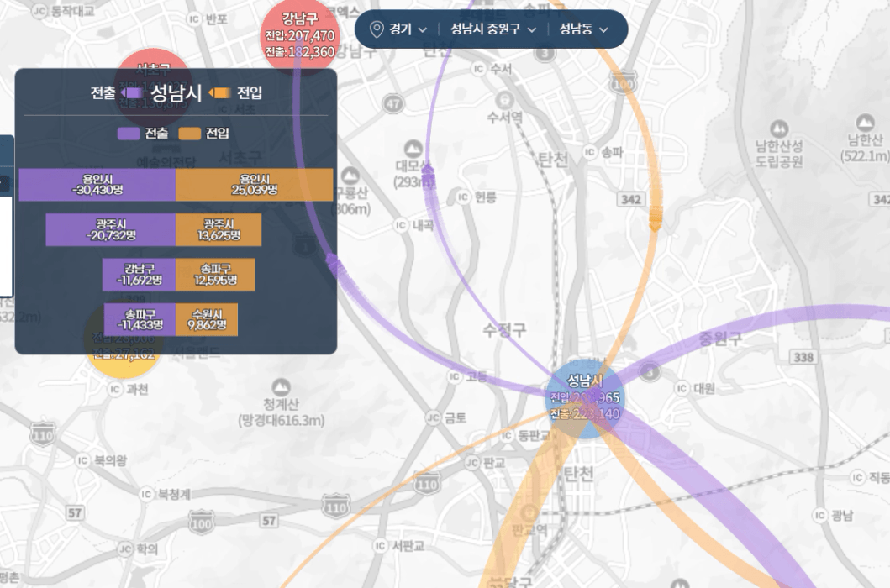
Task: Click the 판교역 station icon
Action: click(x=529, y=512)
